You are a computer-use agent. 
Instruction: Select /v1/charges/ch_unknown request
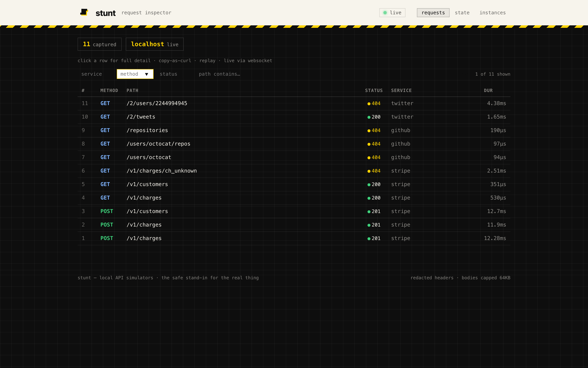coord(294,171)
